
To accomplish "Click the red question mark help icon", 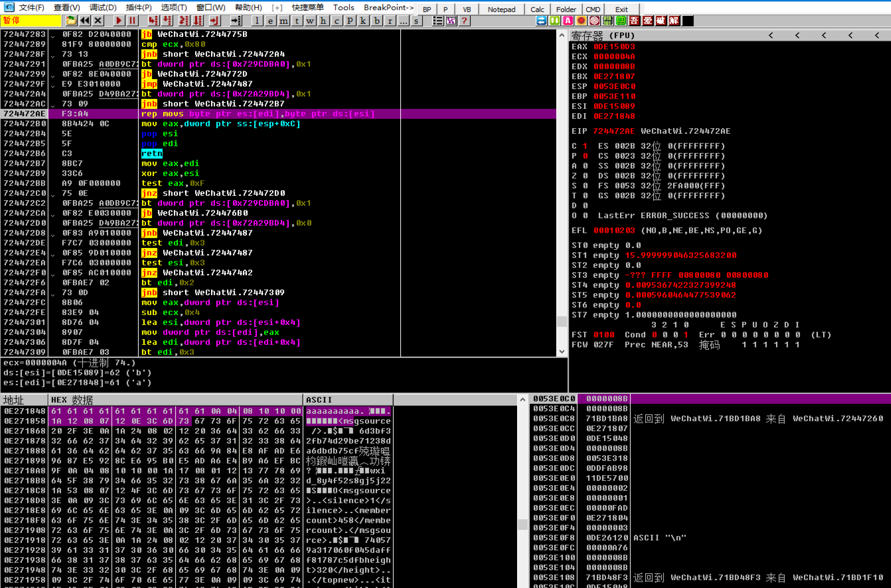I will click(464, 21).
